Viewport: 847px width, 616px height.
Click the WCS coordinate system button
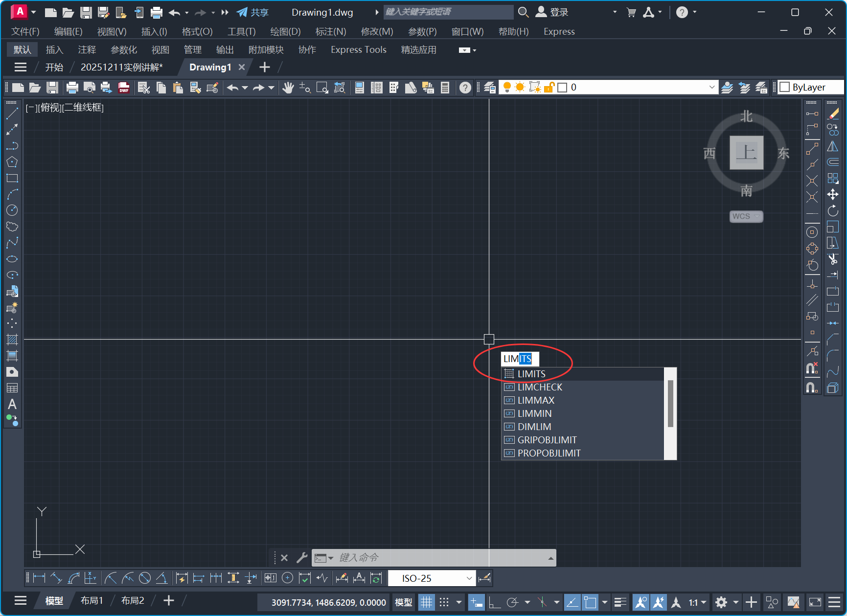pos(746,216)
